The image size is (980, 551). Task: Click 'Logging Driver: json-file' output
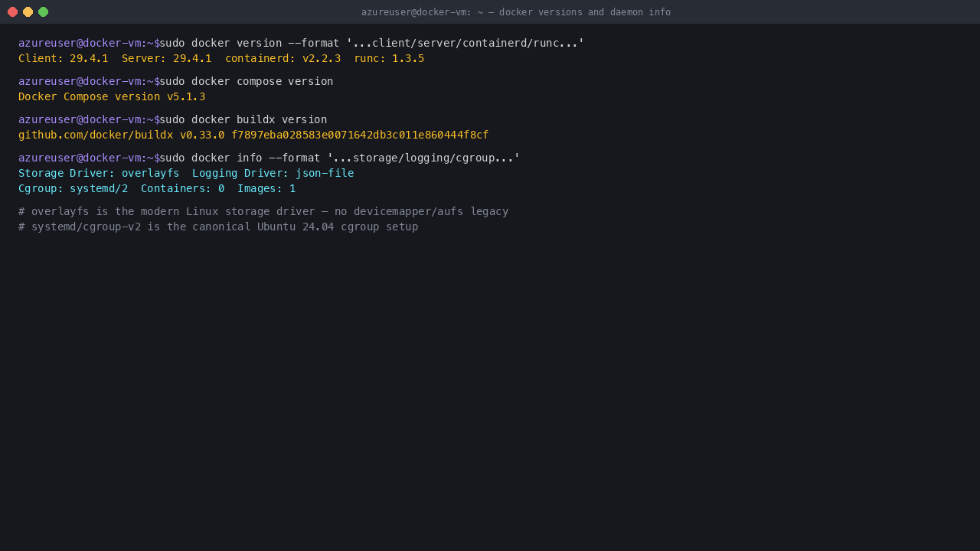coord(273,173)
